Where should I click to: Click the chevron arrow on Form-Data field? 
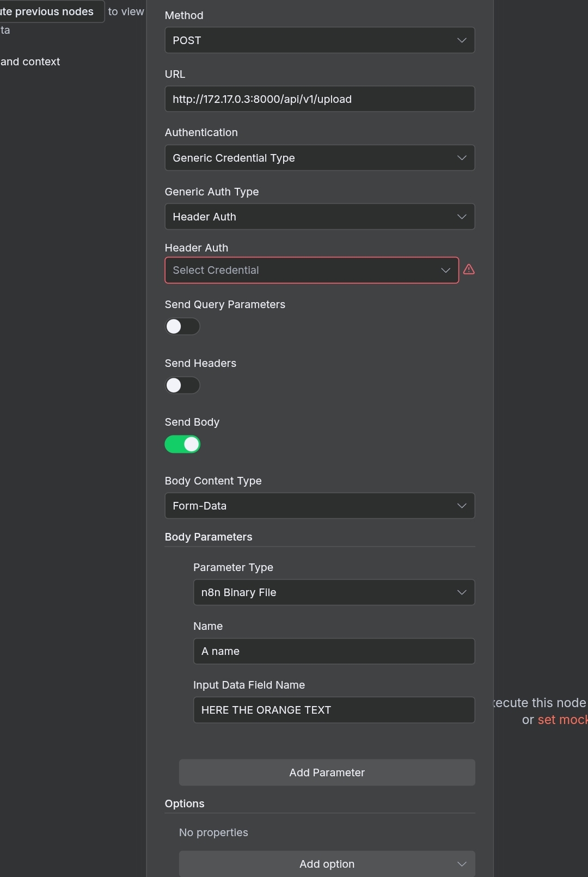click(462, 506)
